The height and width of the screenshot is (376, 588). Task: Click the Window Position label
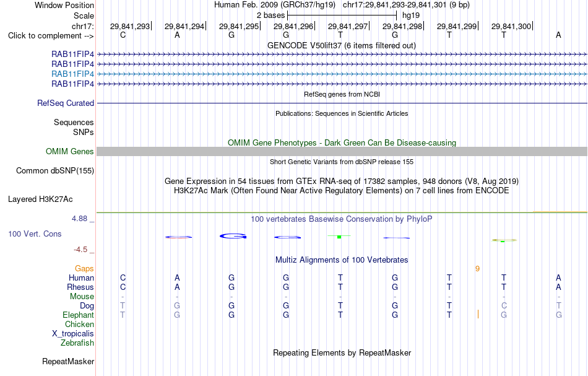point(64,5)
